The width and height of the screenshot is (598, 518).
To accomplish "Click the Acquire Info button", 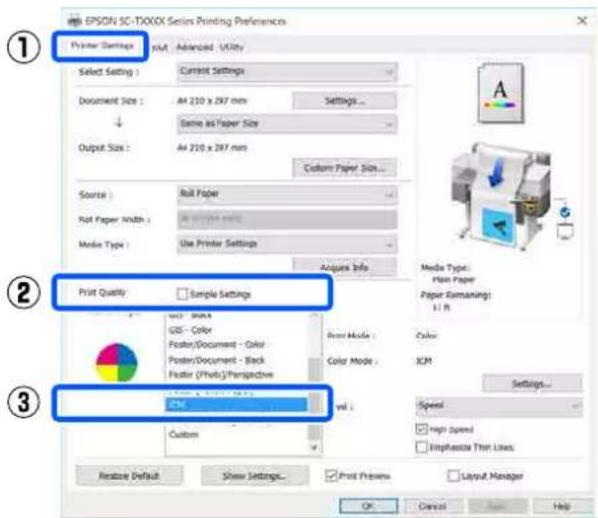I will click(344, 267).
